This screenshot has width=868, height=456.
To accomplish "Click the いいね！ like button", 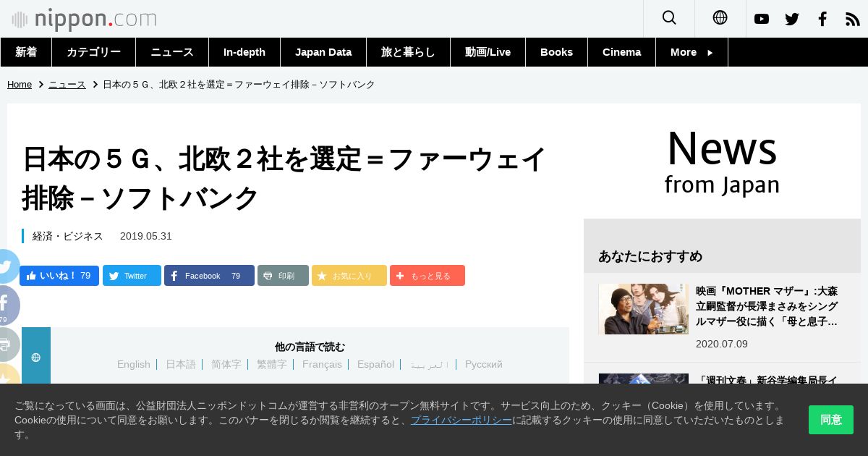I will 59,276.
